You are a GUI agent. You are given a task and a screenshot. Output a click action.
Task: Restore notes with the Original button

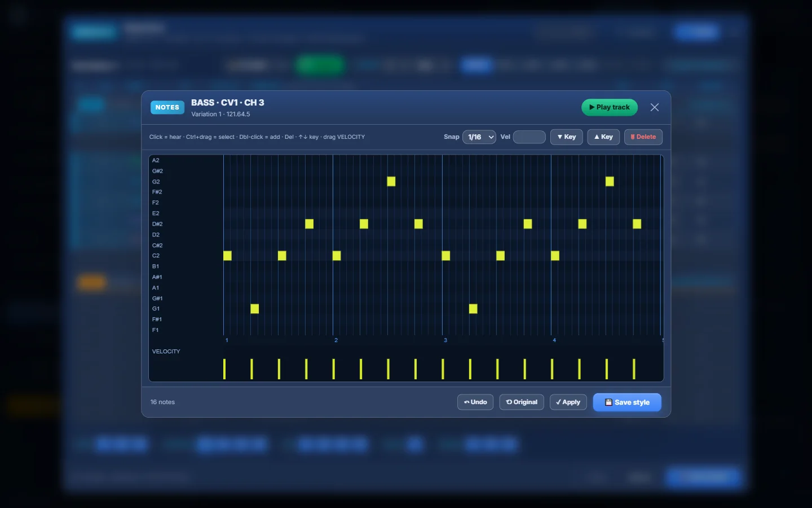pyautogui.click(x=522, y=402)
